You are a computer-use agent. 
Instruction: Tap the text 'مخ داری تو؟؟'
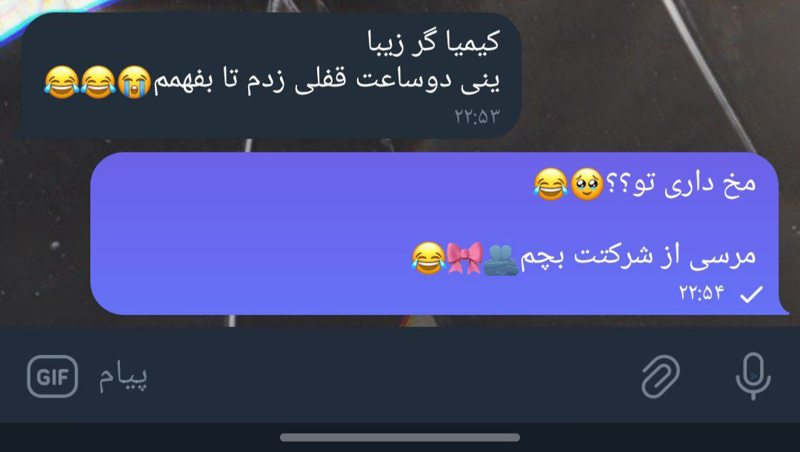point(681,184)
